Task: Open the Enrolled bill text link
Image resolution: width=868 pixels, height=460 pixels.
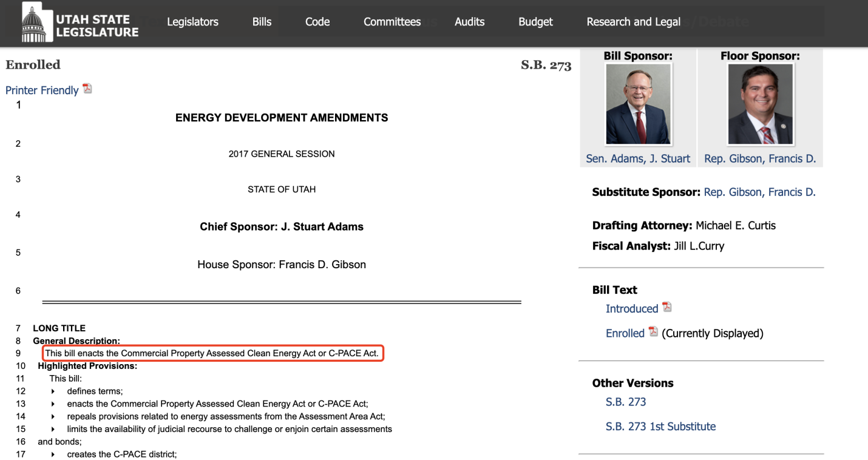Action: tap(625, 333)
